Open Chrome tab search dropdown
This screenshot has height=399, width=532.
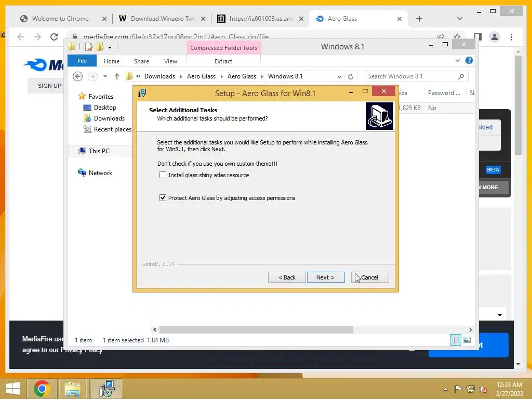point(459,19)
